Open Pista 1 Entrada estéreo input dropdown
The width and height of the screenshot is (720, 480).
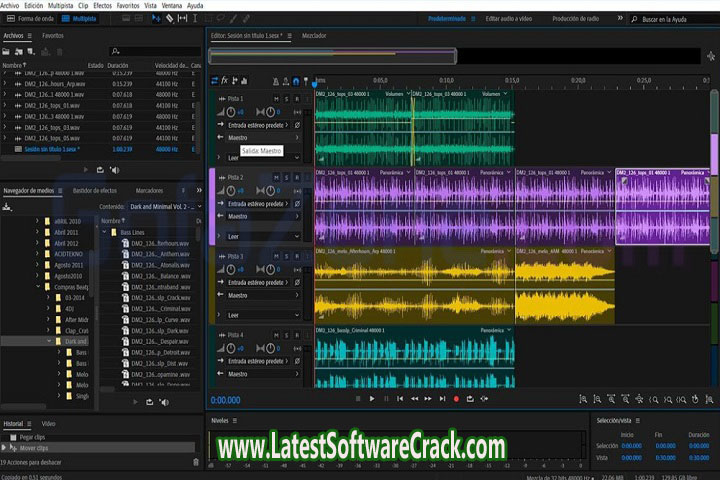pyautogui.click(x=258, y=125)
